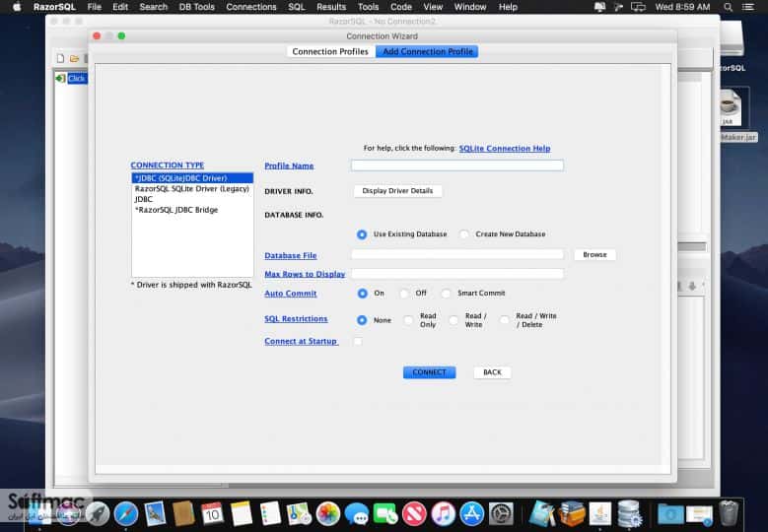Image resolution: width=768 pixels, height=532 pixels.
Task: Click the display mirroring menu bar icon
Action: 638,7
